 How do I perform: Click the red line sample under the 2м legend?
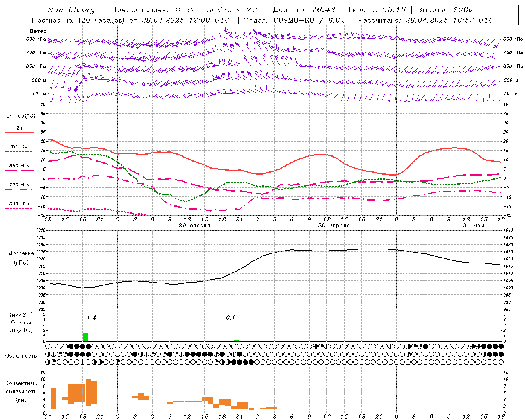click(x=19, y=133)
